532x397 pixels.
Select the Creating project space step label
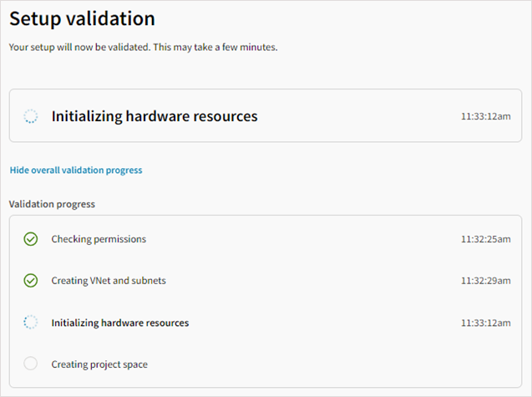(99, 364)
